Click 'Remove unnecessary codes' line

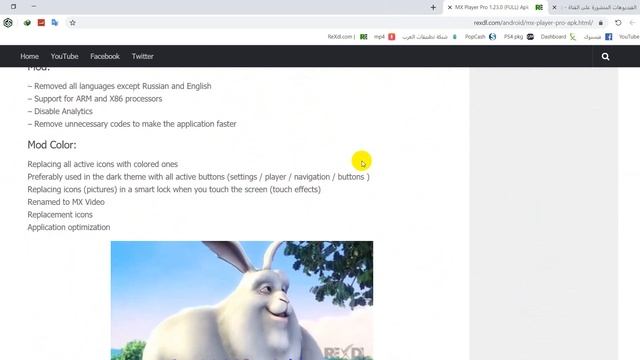(x=132, y=124)
